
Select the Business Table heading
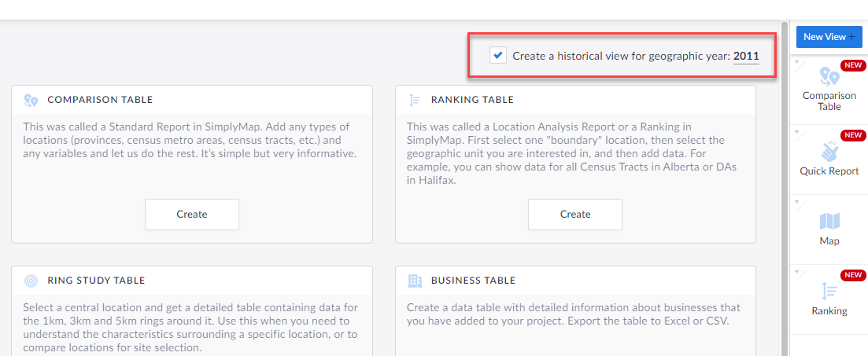coord(473,281)
